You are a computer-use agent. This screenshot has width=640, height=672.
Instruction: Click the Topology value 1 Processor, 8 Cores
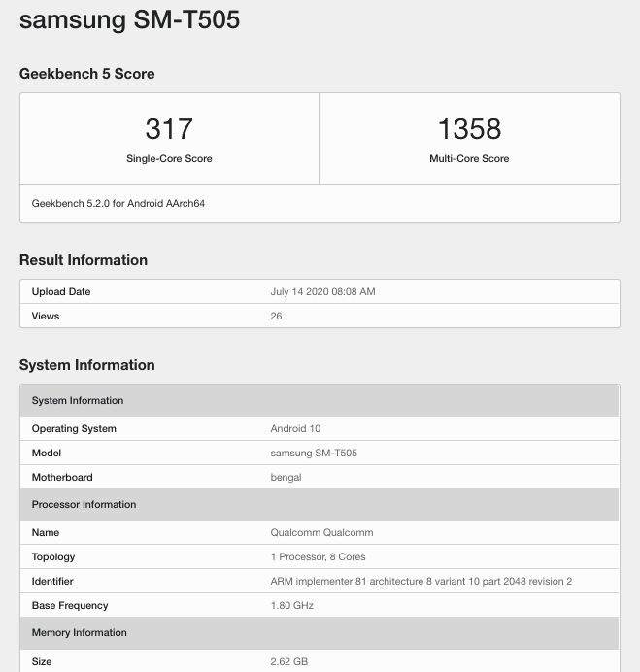pos(319,556)
